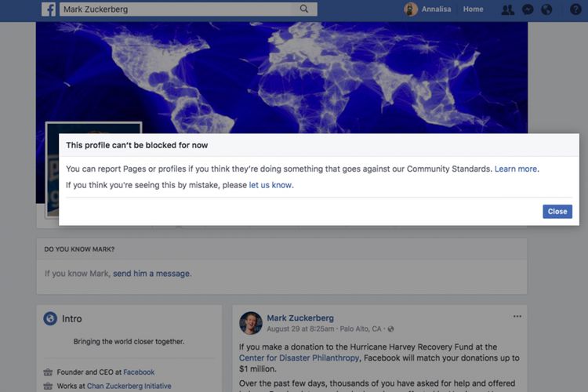The width and height of the screenshot is (588, 392).
Task: Click Annalisa's avatar picture
Action: (x=411, y=9)
